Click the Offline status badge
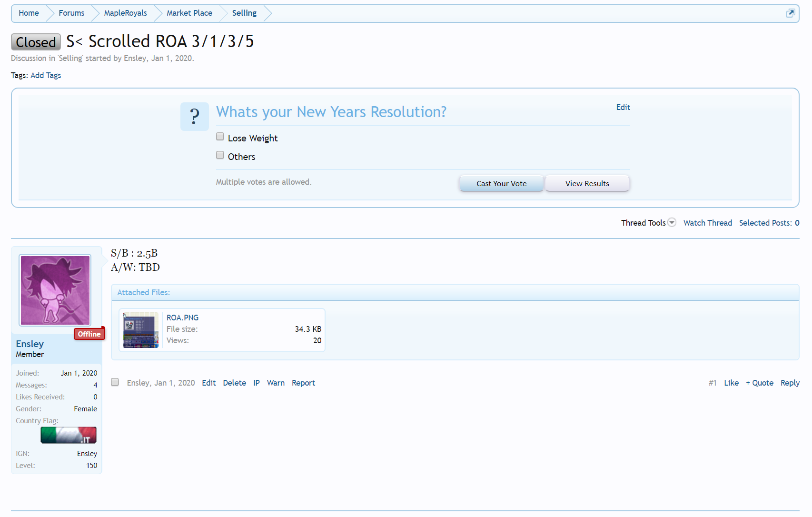Viewport: 812px width, 517px height. click(89, 334)
